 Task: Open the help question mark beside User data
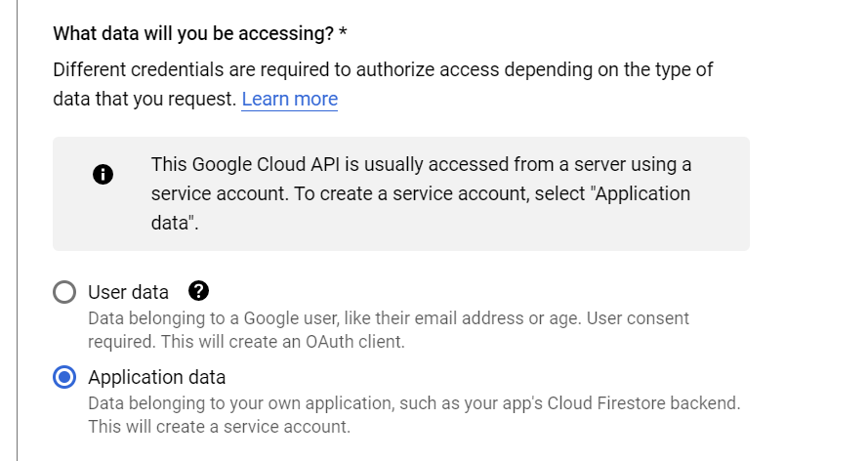pyautogui.click(x=199, y=291)
